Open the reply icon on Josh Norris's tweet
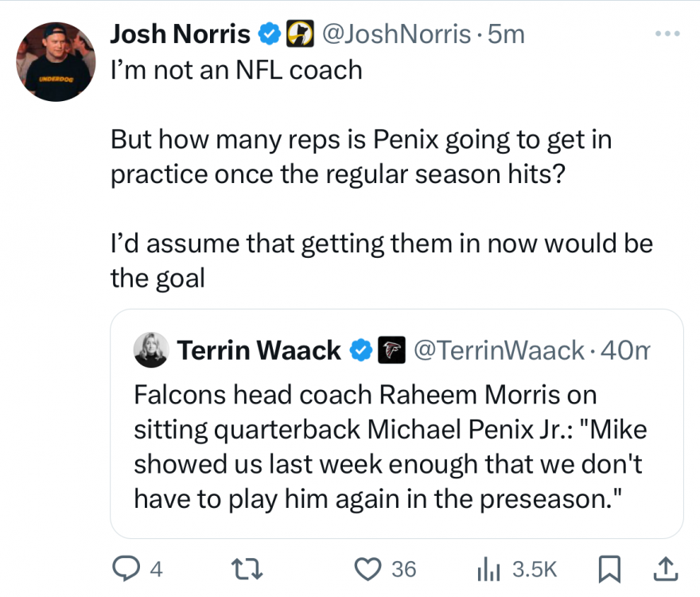The image size is (700, 597). 125,569
